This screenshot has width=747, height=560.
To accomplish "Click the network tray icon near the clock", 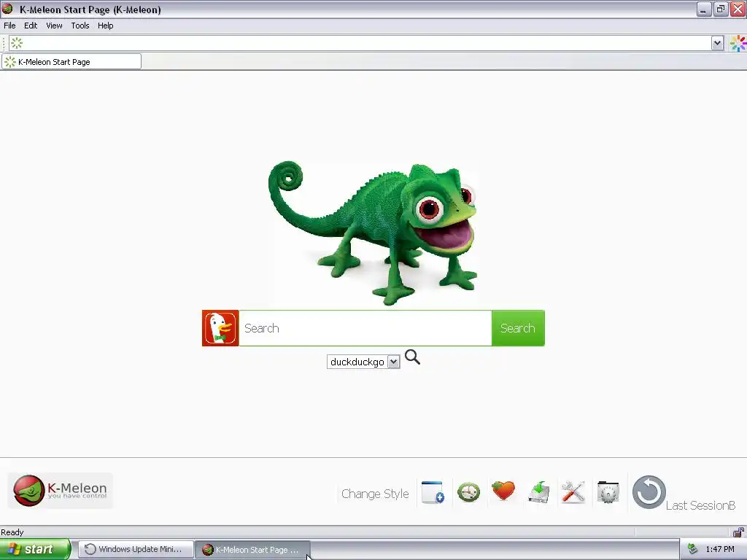I will click(693, 549).
